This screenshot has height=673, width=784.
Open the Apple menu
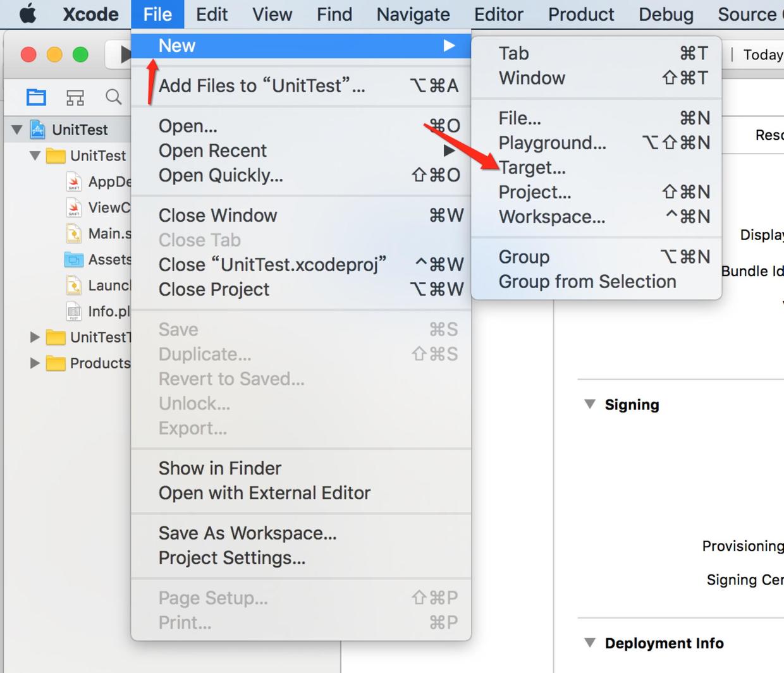28,14
